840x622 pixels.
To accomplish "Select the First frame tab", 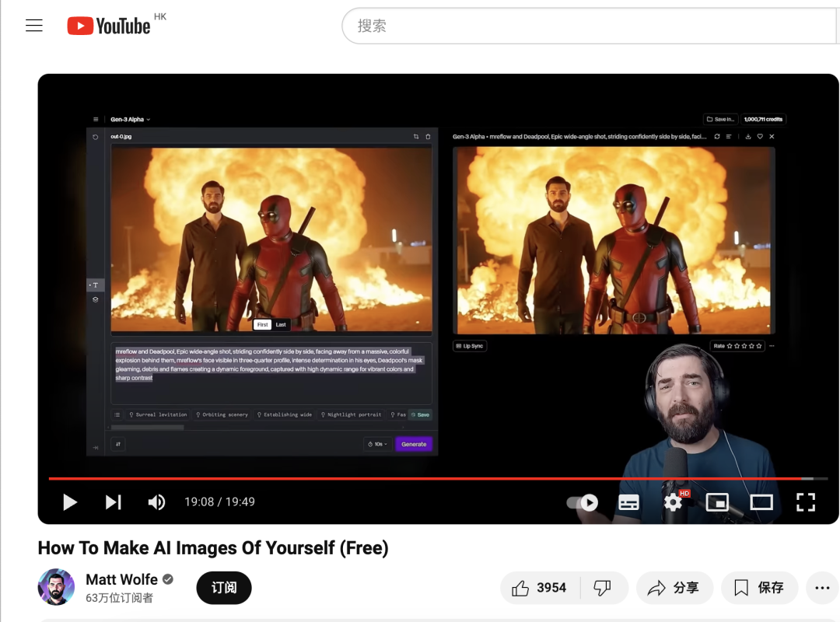I will pyautogui.click(x=262, y=325).
